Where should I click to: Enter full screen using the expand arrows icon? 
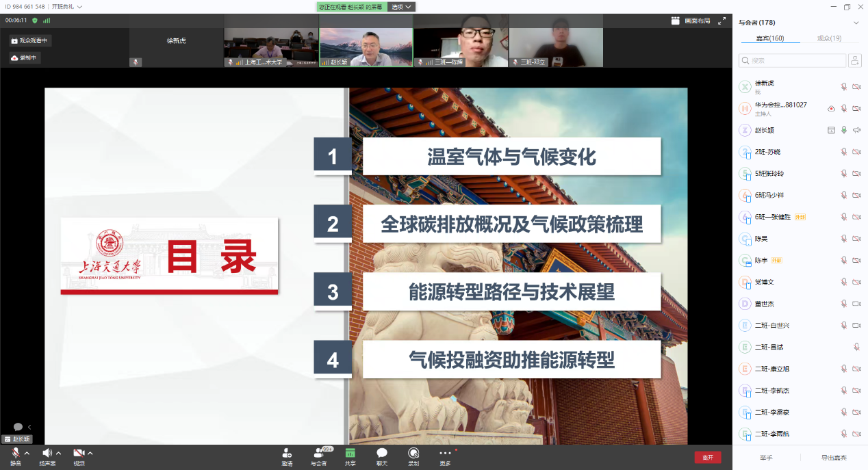[722, 21]
